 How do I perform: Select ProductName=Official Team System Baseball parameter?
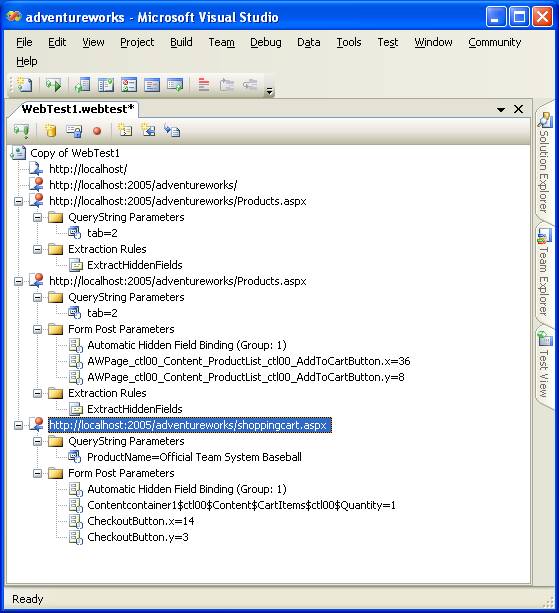pyautogui.click(x=194, y=457)
